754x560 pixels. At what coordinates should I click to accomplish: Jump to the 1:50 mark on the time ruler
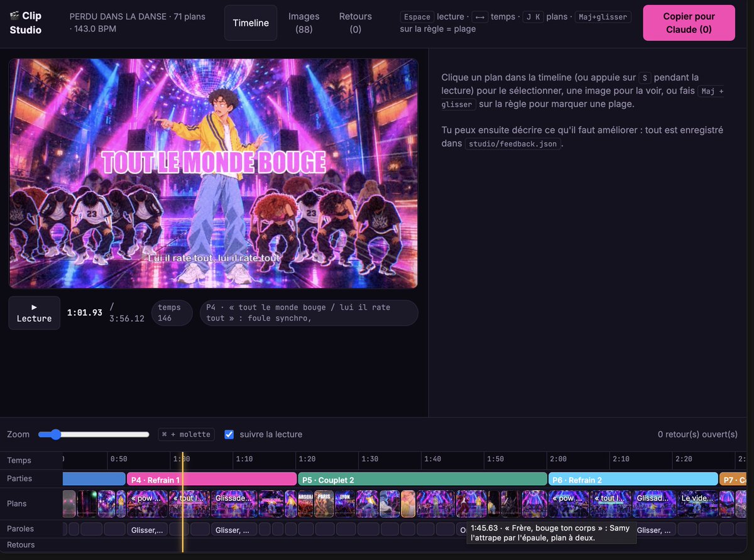pyautogui.click(x=496, y=459)
